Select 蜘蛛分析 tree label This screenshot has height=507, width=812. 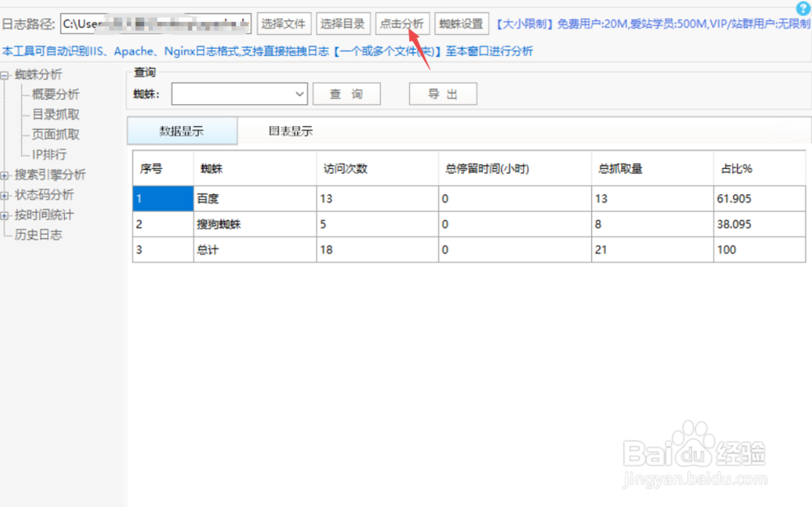38,74
